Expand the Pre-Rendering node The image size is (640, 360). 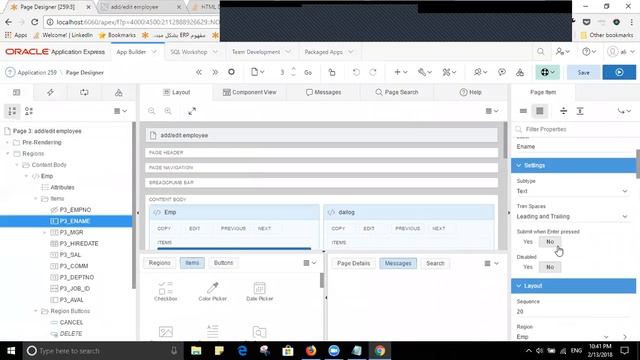[7, 142]
